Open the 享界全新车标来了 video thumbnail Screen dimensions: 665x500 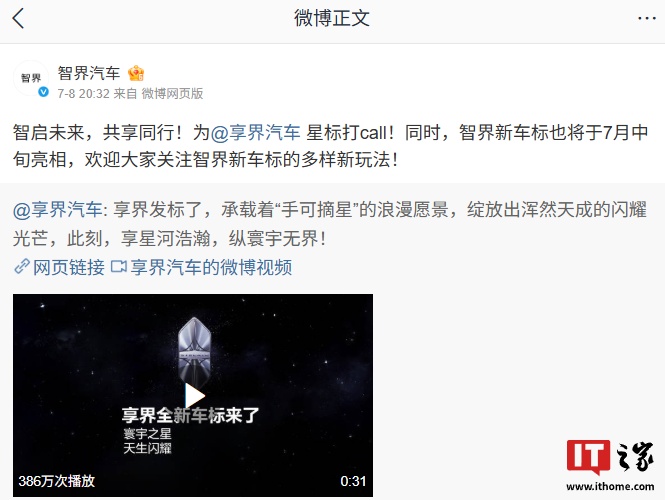tap(193, 395)
